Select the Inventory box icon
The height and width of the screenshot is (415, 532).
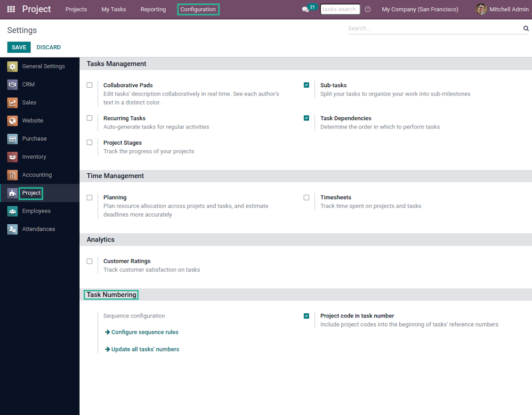[x=13, y=157]
